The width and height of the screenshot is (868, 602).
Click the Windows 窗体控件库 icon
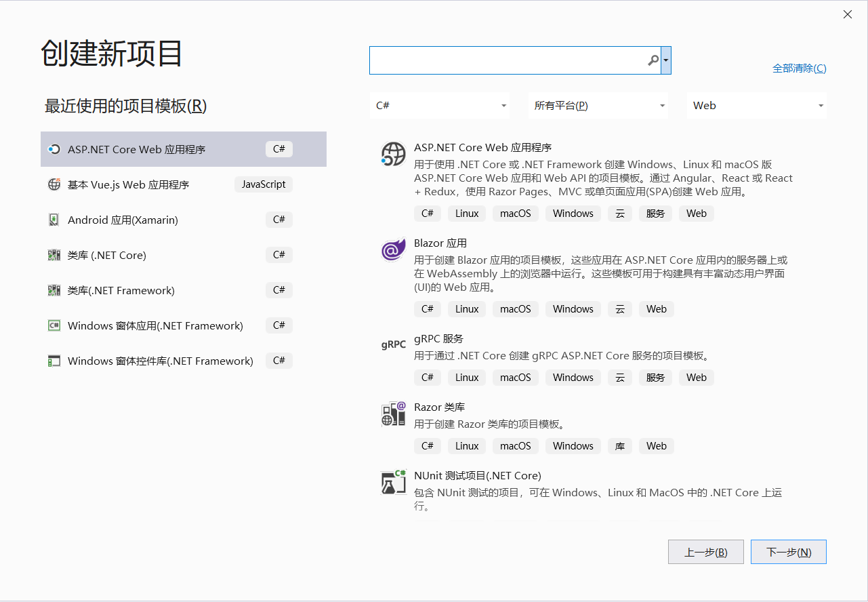(x=54, y=361)
